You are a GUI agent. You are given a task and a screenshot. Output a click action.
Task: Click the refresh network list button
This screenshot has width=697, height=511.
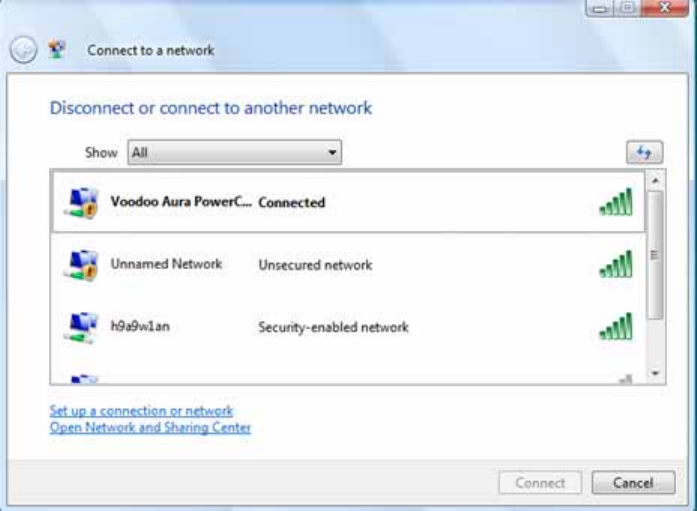point(644,153)
